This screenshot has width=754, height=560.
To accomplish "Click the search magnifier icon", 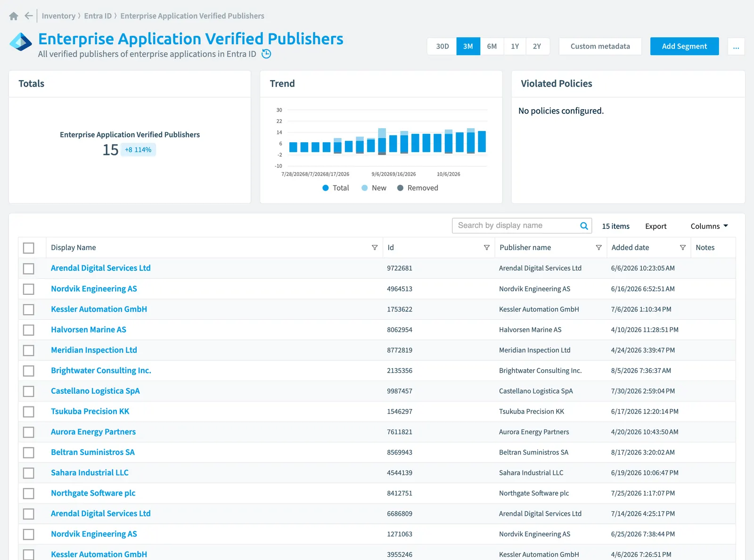I will [x=584, y=226].
